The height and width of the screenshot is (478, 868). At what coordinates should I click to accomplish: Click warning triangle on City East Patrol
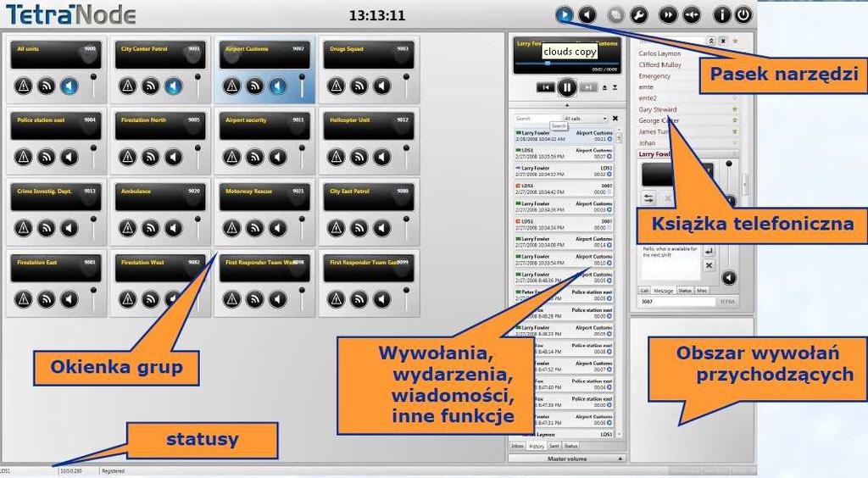(x=336, y=228)
